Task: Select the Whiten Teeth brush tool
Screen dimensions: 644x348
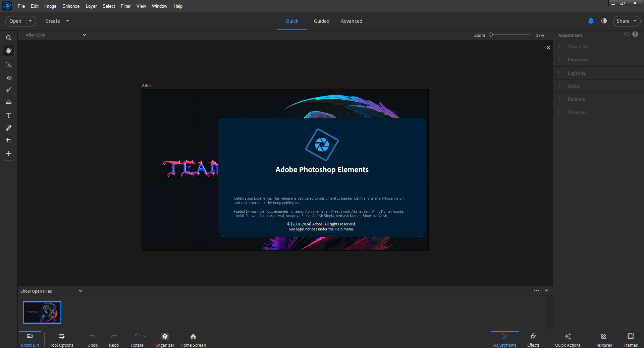Action: [x=9, y=90]
